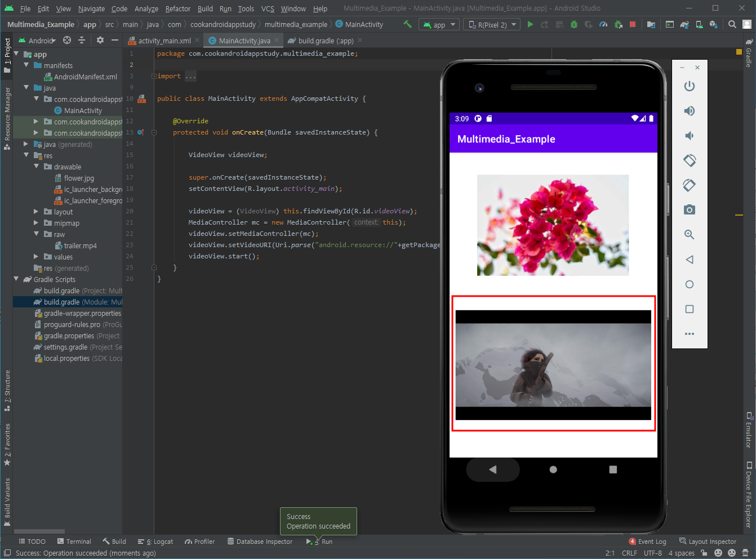The height and width of the screenshot is (559, 756).
Task: Open the Terminal tool window
Action: (x=73, y=542)
